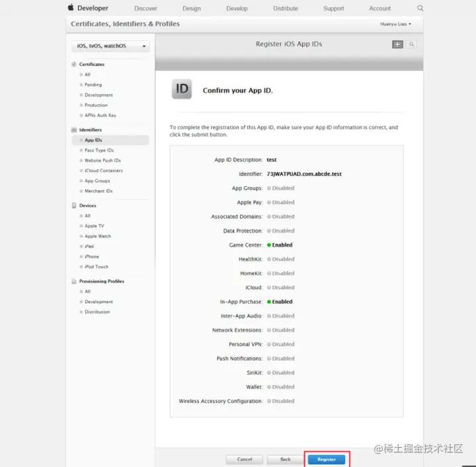Select Pending certificates

[x=93, y=85]
